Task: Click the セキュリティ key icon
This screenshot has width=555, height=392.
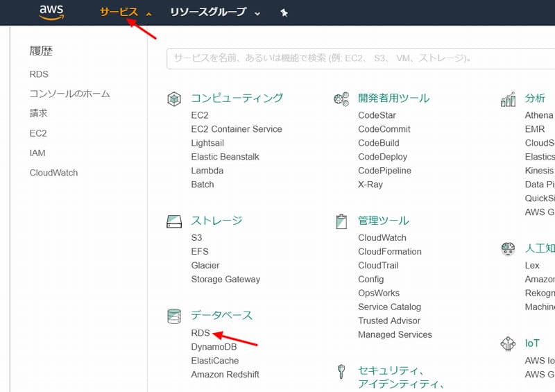Action: [x=341, y=372]
